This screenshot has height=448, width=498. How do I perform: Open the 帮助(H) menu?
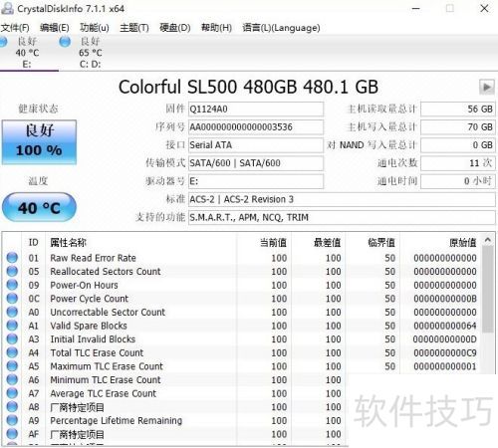point(216,28)
